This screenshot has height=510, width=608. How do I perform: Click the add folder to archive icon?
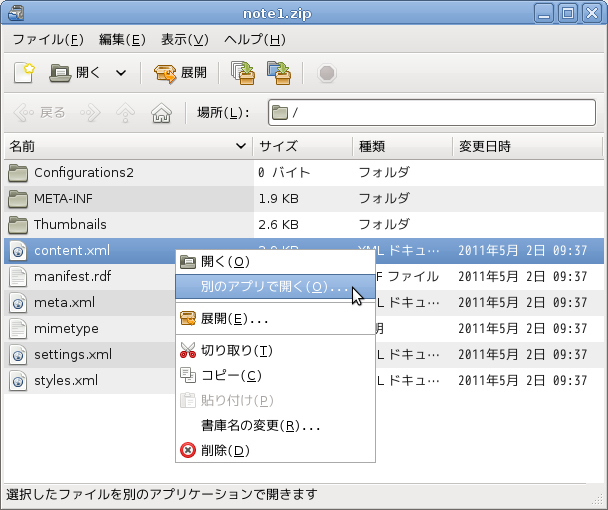279,73
